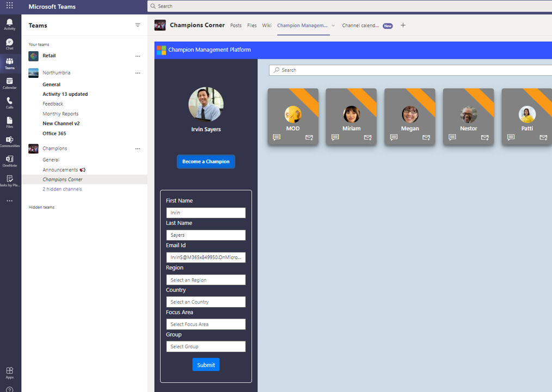Click the filter icon beside Teams header
The height and width of the screenshot is (392, 552).
[x=137, y=25]
